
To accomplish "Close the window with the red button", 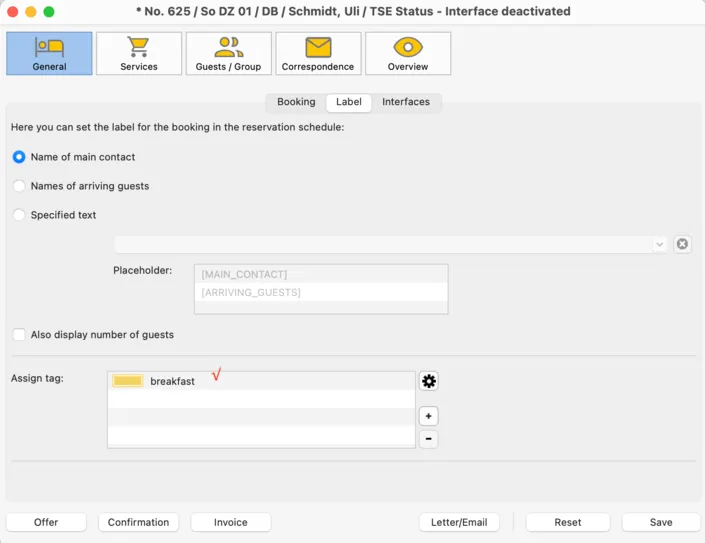I will [13, 12].
